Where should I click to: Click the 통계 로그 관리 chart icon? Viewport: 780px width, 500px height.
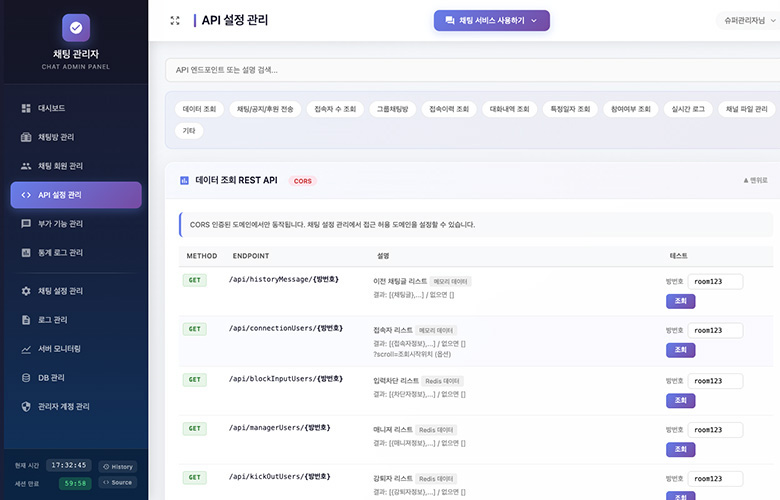point(26,252)
